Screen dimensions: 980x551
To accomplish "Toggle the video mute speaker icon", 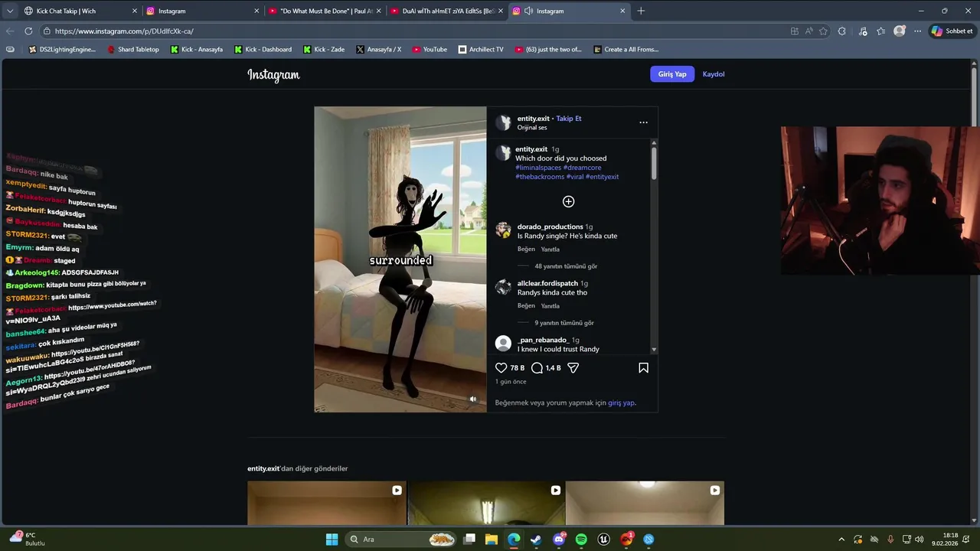I will [x=472, y=399].
